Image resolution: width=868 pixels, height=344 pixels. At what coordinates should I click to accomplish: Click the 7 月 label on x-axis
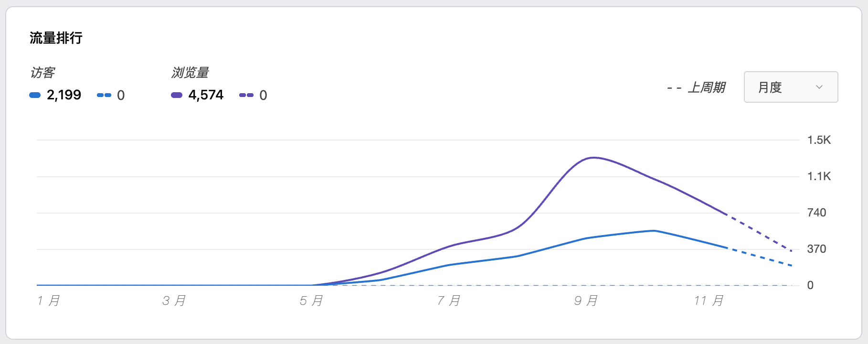449,301
